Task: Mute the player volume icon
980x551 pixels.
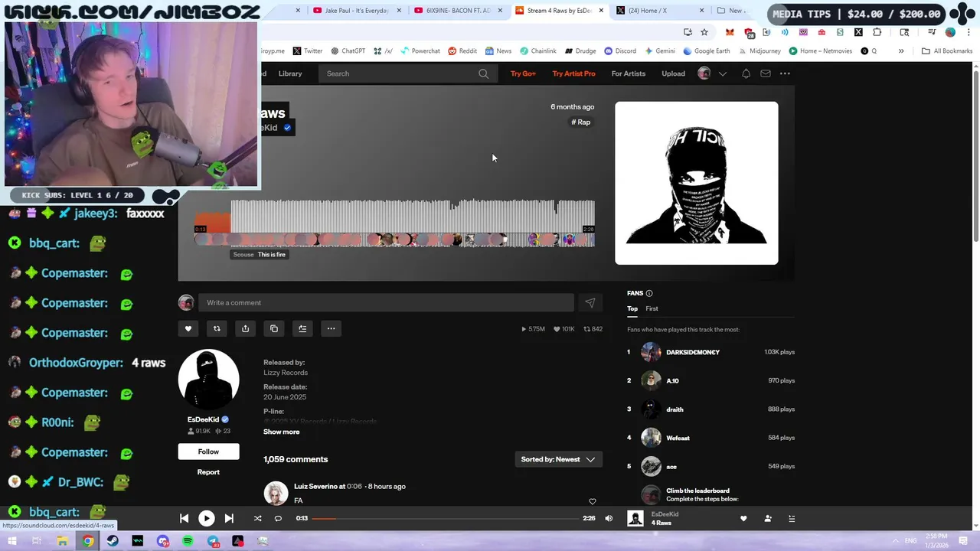Action: point(609,518)
